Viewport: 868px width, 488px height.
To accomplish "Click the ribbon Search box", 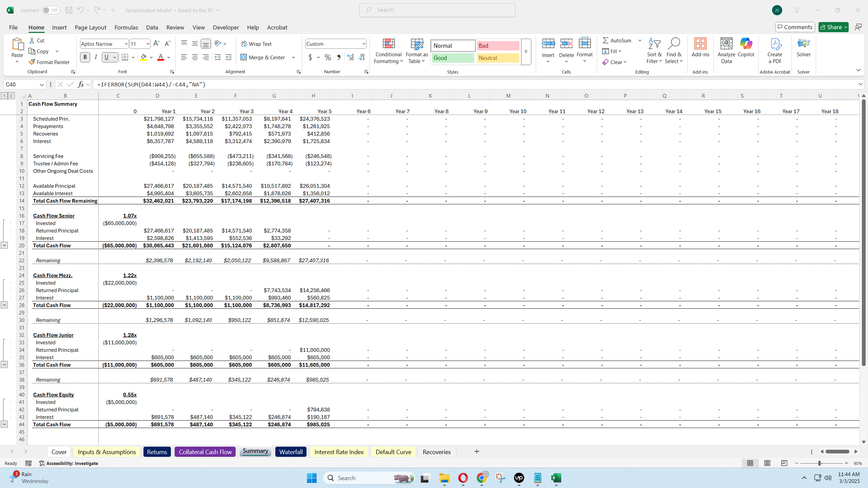I will (x=437, y=10).
